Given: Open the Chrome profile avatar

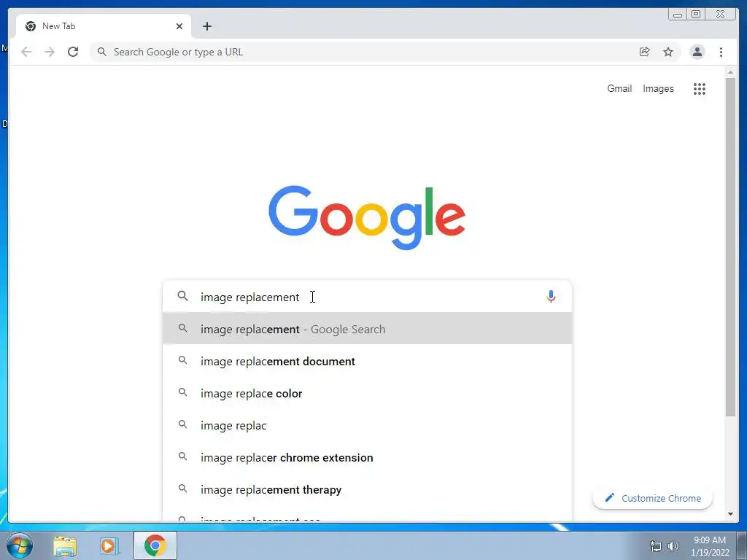Looking at the screenshot, I should coord(697,52).
